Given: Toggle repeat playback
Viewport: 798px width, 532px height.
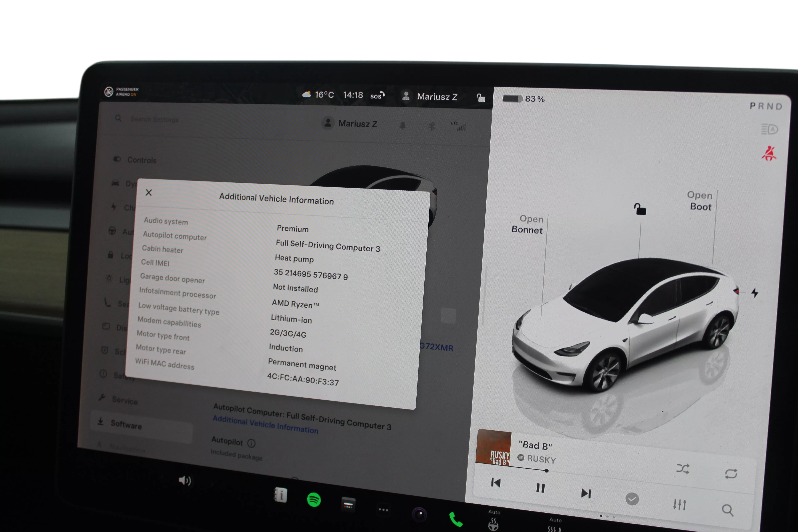Looking at the screenshot, I should (731, 474).
